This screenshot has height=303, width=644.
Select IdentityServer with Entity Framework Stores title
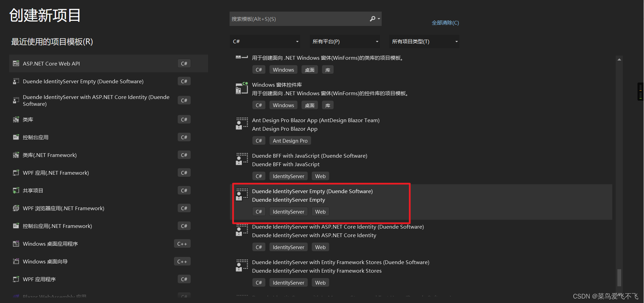pos(341,262)
